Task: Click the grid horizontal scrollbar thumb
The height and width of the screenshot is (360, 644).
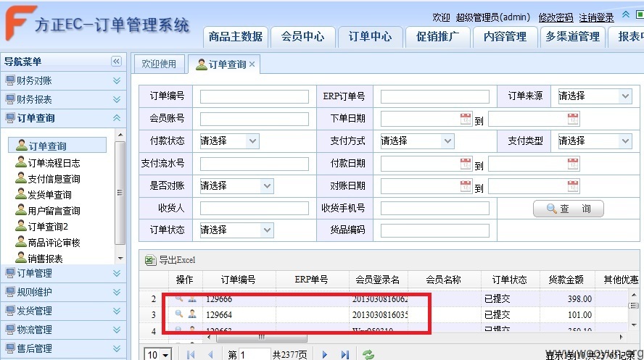Action: (262, 338)
